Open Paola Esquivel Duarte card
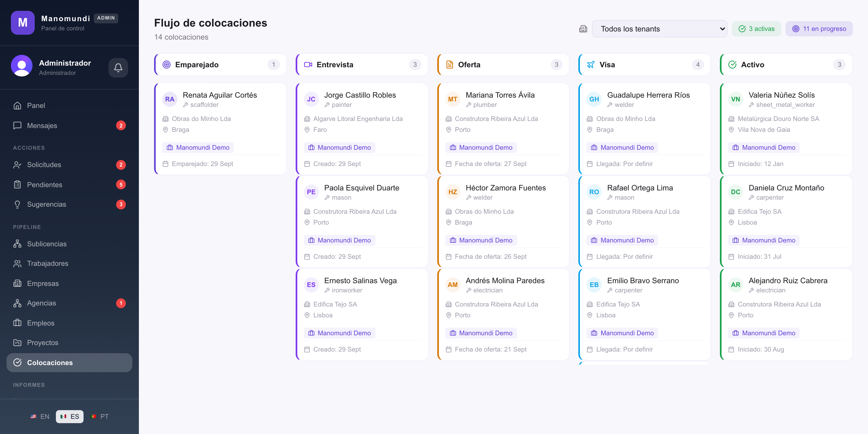The height and width of the screenshot is (434, 868). click(x=362, y=222)
